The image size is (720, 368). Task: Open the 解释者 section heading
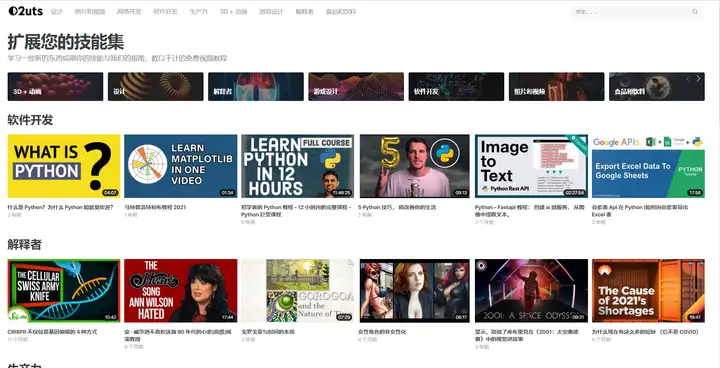(x=24, y=245)
